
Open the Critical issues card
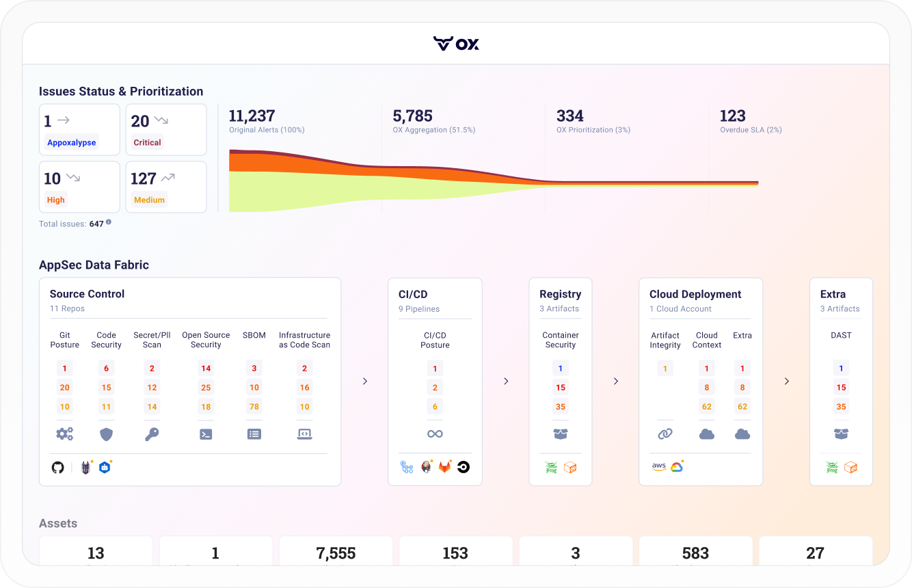[166, 130]
